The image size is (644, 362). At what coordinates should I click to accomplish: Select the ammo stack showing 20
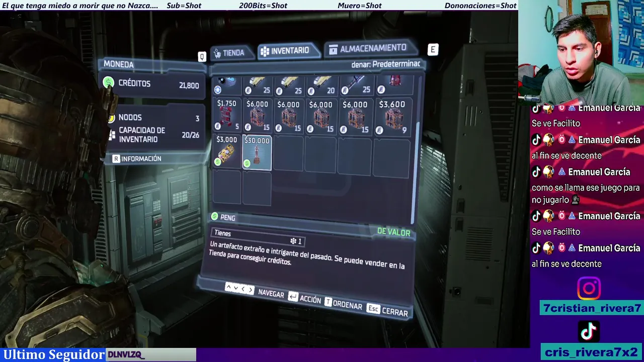pyautogui.click(x=321, y=85)
